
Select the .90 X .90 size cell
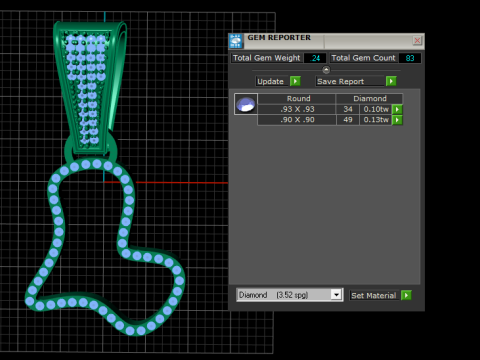tap(297, 120)
